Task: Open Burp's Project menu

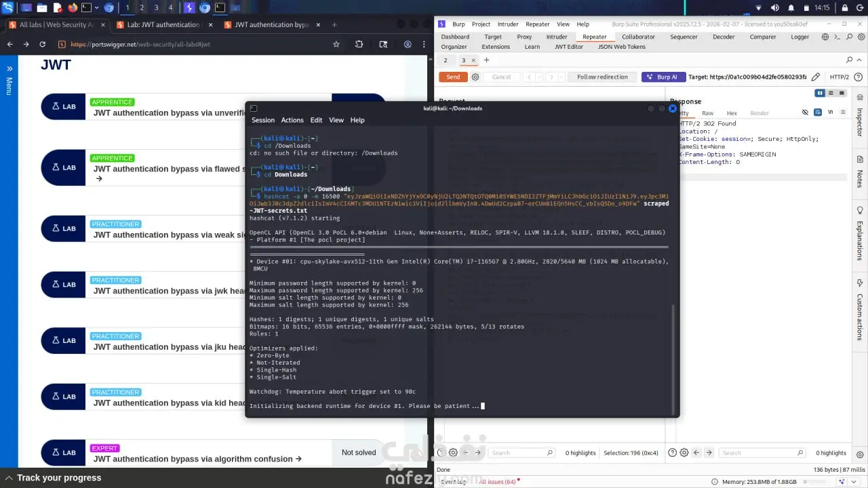Action: (x=481, y=24)
